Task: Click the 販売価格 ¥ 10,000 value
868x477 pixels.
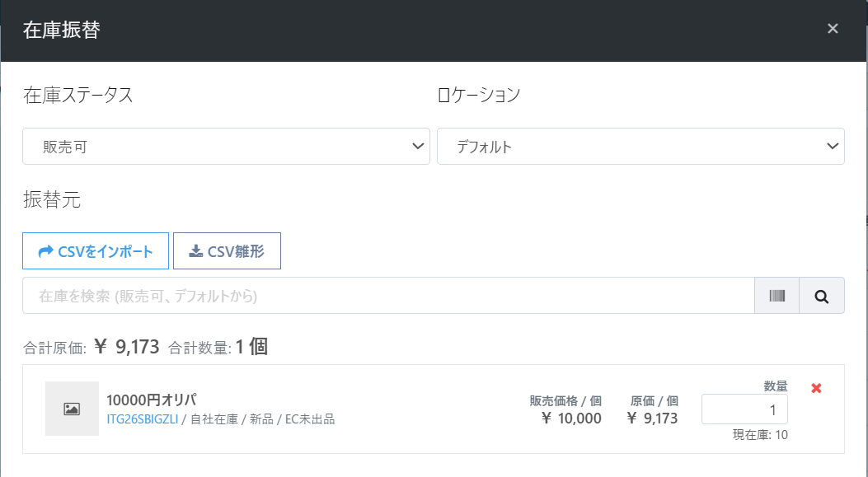Action: [x=571, y=419]
